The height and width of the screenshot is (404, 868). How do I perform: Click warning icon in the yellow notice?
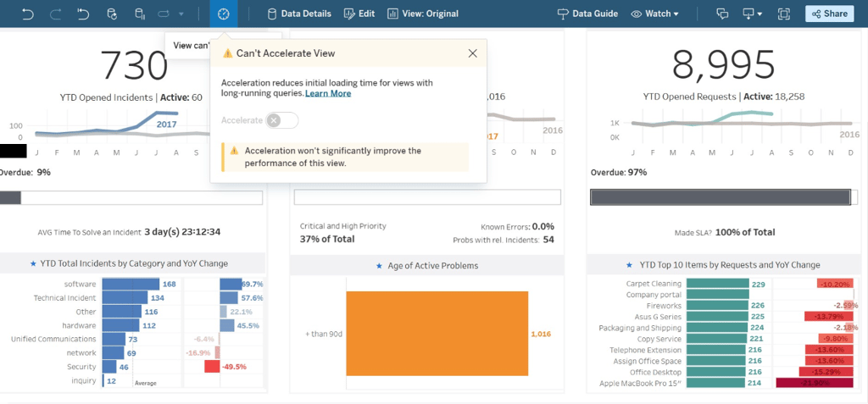coord(234,151)
